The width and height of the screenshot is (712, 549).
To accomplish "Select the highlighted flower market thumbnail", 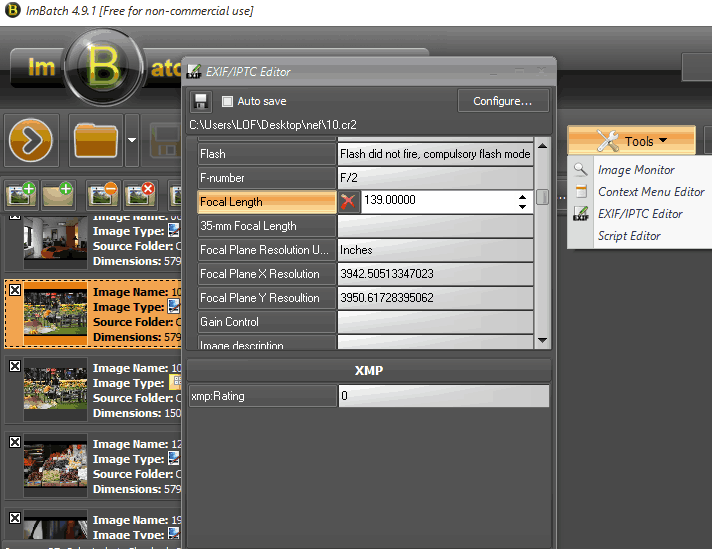I will tap(55, 312).
